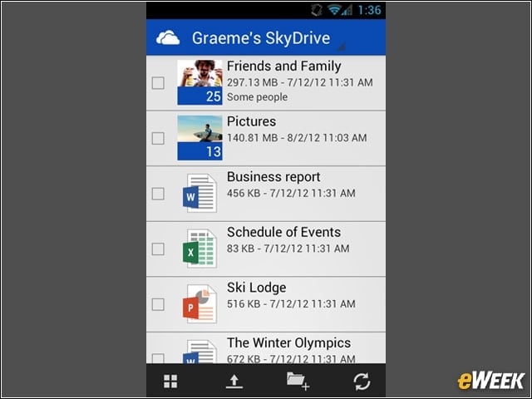Open The Winter Olympics document name
Viewport: 532px width, 399px height.
coord(288,343)
